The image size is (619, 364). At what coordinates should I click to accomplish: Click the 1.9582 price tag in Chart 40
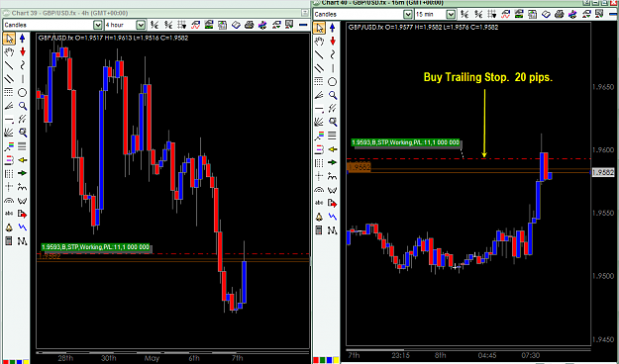(604, 172)
